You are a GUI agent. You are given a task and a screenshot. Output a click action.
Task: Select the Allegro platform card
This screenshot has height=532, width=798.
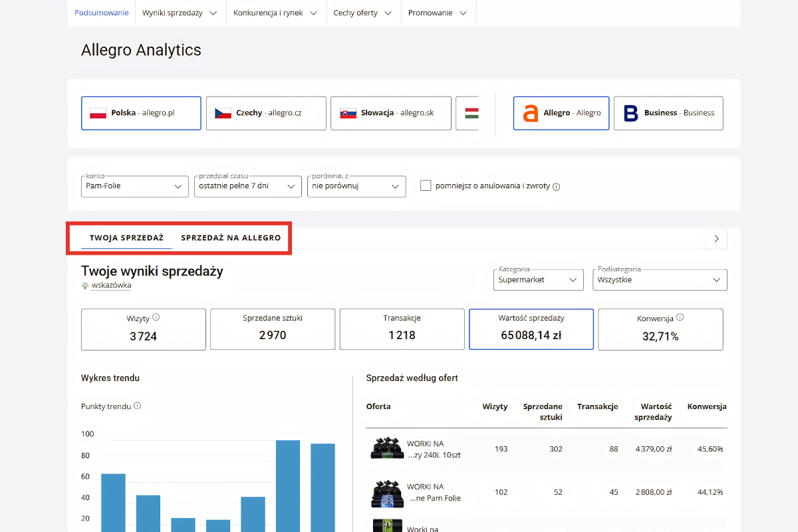(x=561, y=113)
